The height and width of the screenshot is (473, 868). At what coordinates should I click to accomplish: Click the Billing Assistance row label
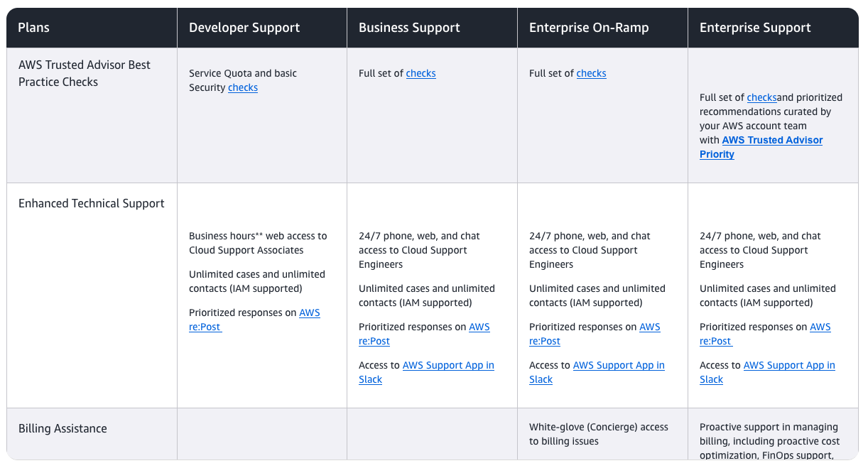coord(63,429)
